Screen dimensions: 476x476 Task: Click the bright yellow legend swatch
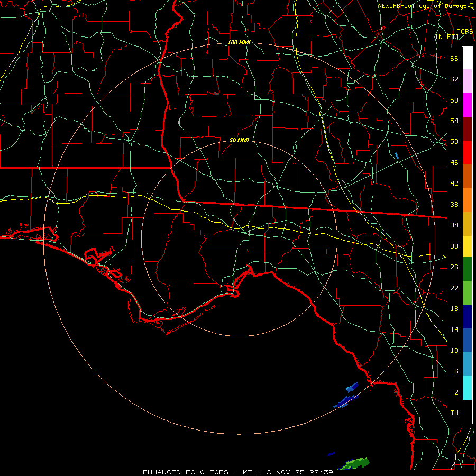coord(467,246)
